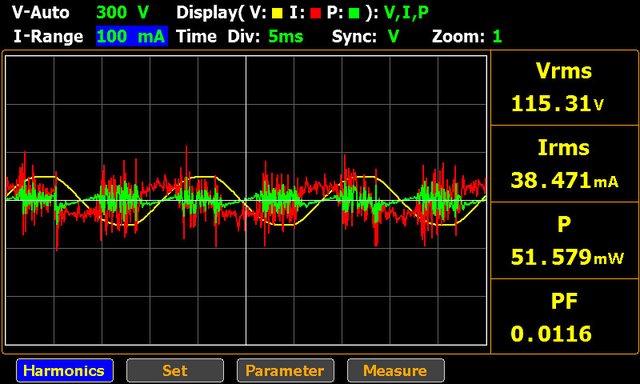Viewport: 640px width, 384px height.
Task: Open the Harmonics softkey
Action: (65, 371)
